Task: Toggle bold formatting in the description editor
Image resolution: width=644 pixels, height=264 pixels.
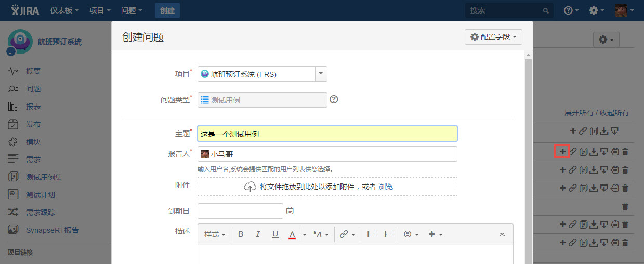Action: tap(241, 234)
